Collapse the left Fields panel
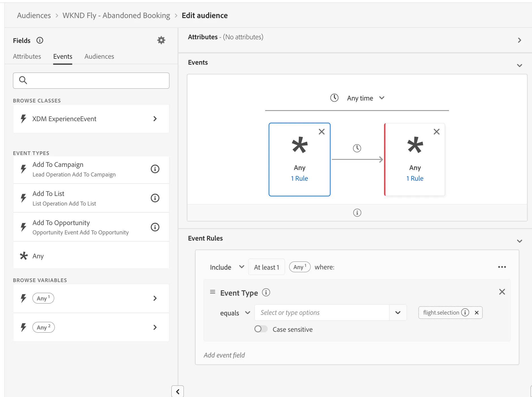 tap(178, 392)
